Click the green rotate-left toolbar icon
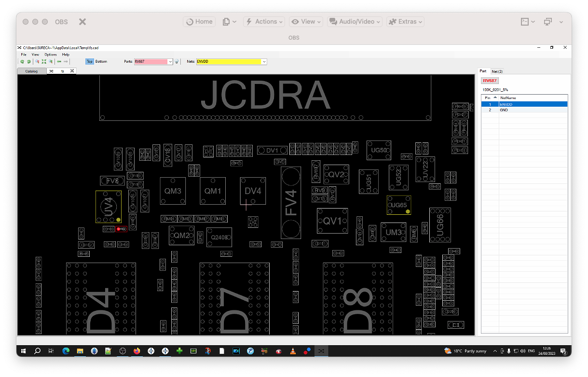This screenshot has width=588, height=377. pyautogui.click(x=22, y=62)
